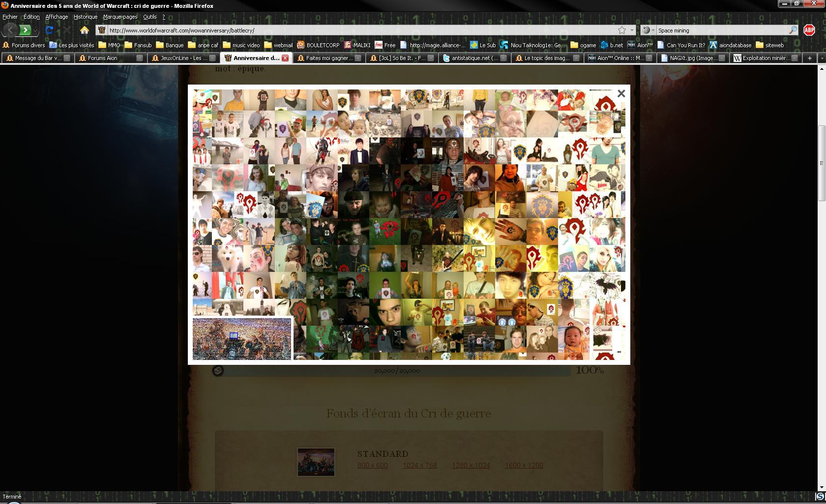Image resolution: width=826 pixels, height=504 pixels.
Task: Switch to the Exploitation minièr tab
Action: 766,58
